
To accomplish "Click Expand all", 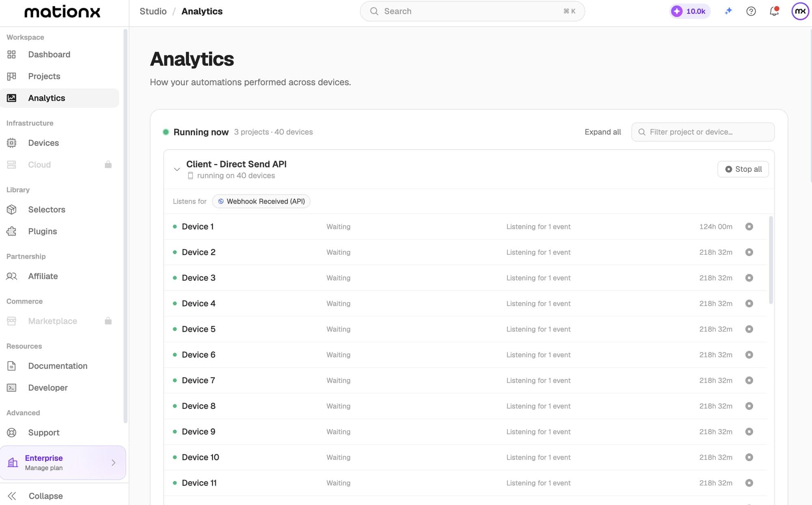I will point(603,132).
